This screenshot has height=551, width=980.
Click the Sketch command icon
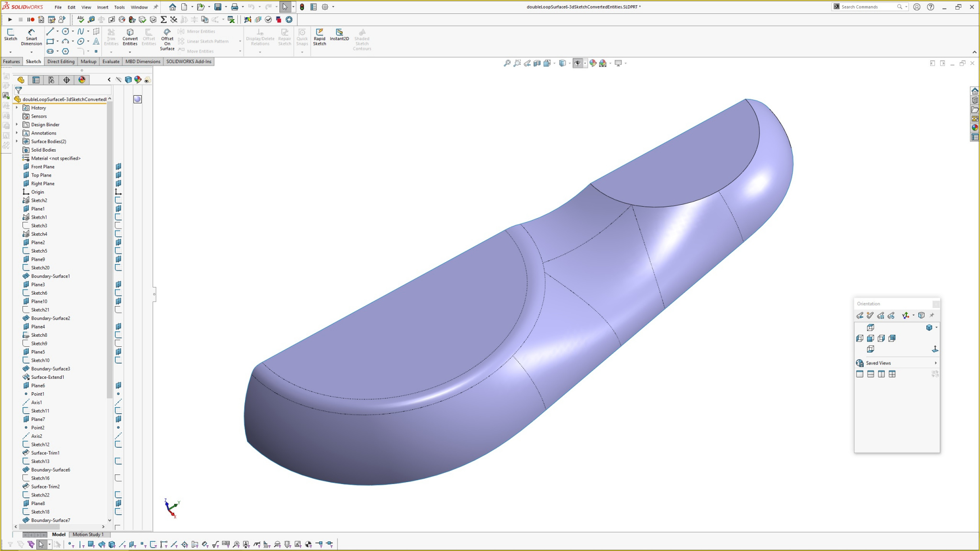coord(11,34)
